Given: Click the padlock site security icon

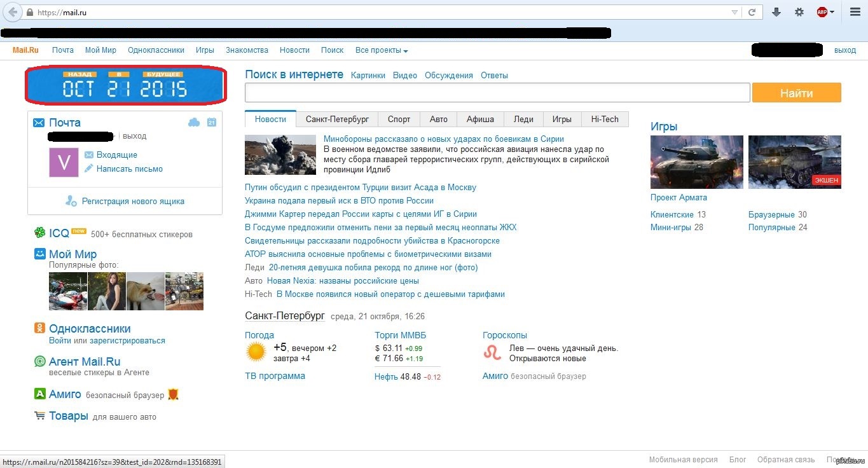Looking at the screenshot, I should click(30, 12).
